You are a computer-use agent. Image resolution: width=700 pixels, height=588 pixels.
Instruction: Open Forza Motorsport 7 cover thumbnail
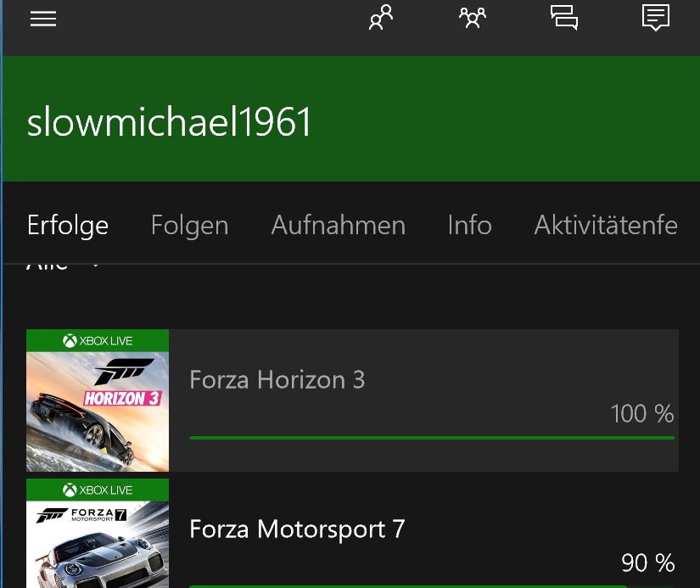click(98, 534)
